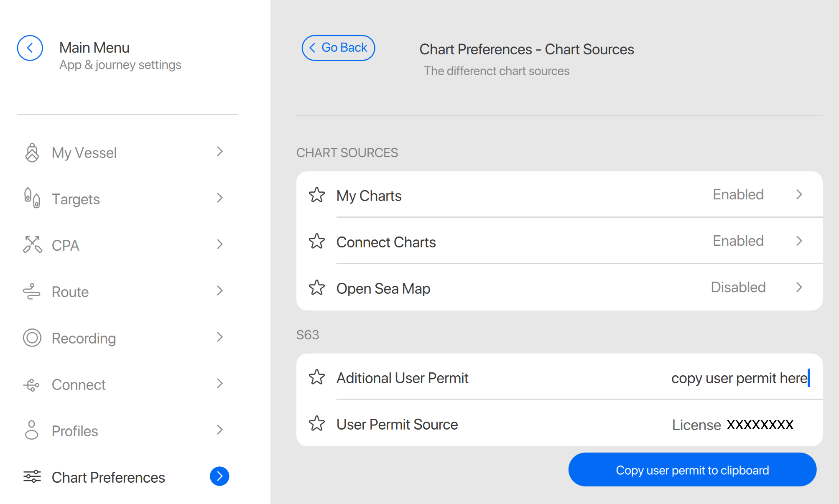
Task: Open Open Sea Map disabled chevron
Action: pyautogui.click(x=799, y=288)
